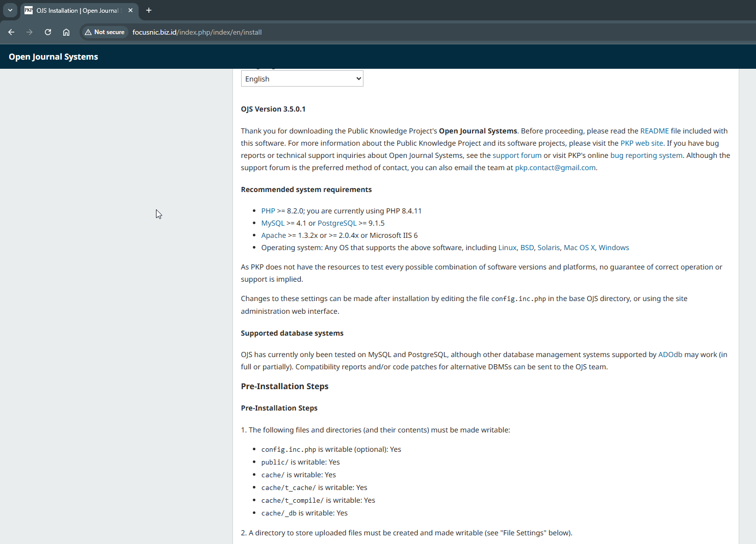756x544 pixels.
Task: Open the ADOdb link
Action: 670,355
